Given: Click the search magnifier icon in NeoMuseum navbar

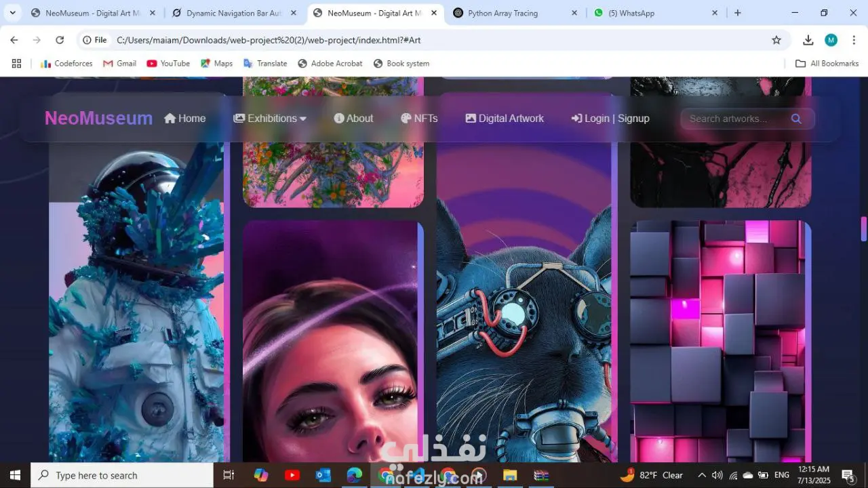Looking at the screenshot, I should 796,119.
